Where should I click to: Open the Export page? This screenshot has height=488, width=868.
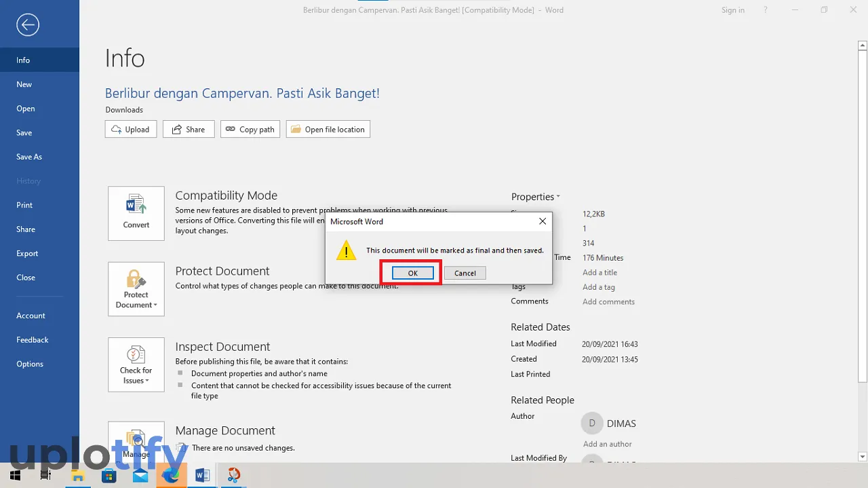click(39, 253)
